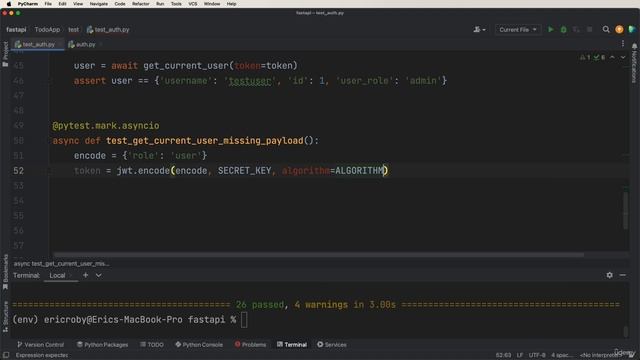640x360 pixels.
Task: Open the TODO tool window
Action: tap(152, 344)
